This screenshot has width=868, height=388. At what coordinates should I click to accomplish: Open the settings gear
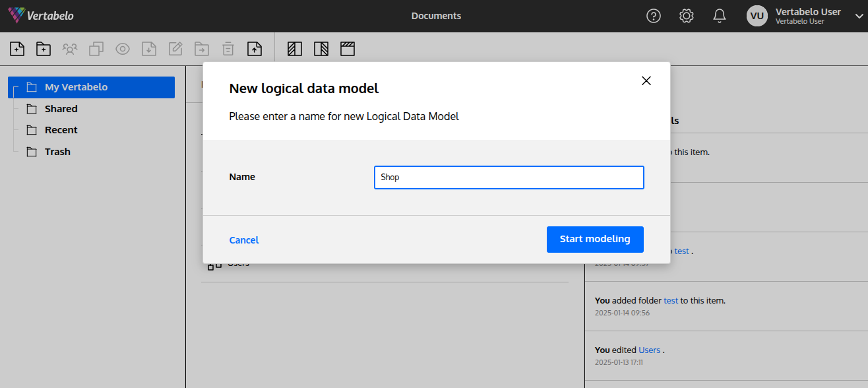tap(686, 15)
